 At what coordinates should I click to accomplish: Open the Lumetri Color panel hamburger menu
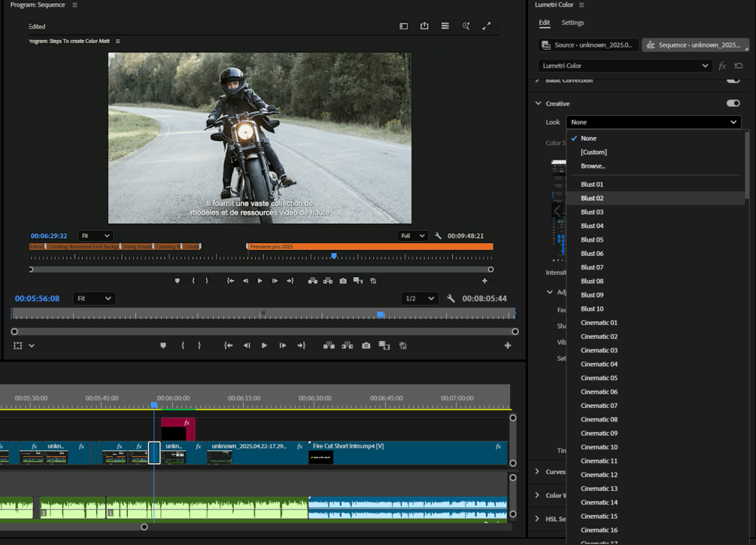(x=581, y=5)
